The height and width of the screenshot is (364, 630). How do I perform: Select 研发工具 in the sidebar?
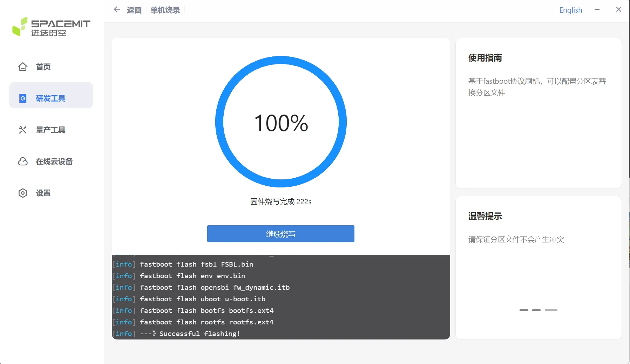click(51, 95)
